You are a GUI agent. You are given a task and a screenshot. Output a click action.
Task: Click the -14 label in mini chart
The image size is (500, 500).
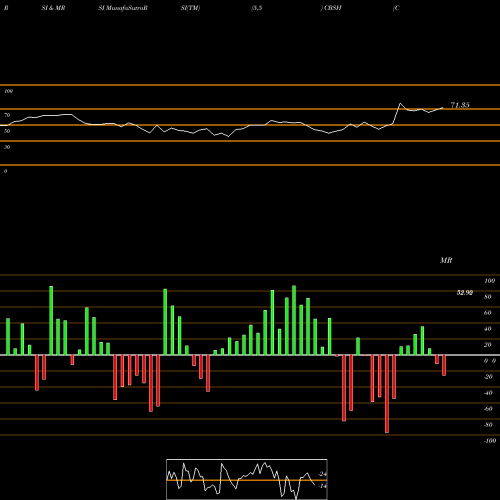click(x=322, y=486)
